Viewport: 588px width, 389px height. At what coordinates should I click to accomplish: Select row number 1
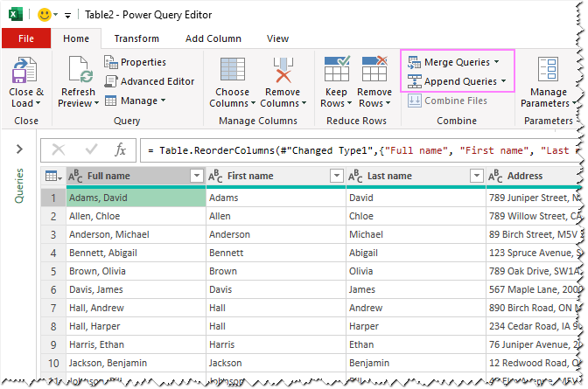coord(53,198)
